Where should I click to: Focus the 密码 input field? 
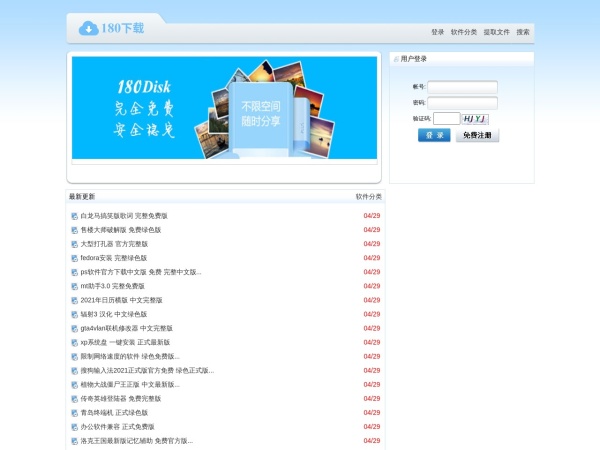click(x=462, y=103)
